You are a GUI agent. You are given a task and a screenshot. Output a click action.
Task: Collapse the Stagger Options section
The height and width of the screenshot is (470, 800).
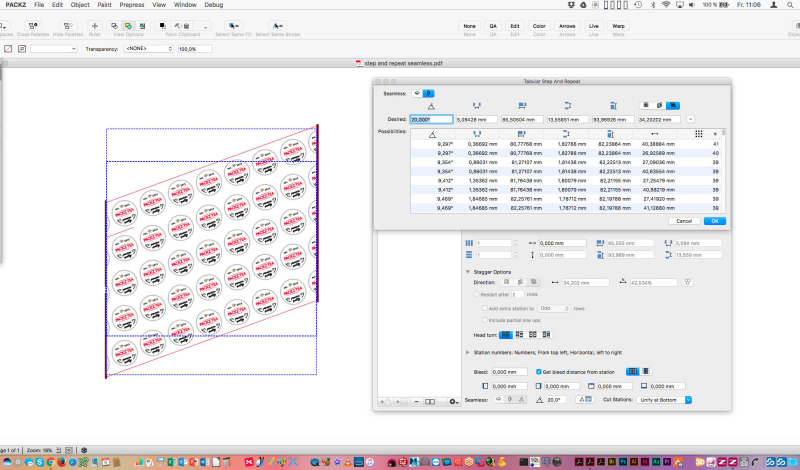tap(467, 272)
